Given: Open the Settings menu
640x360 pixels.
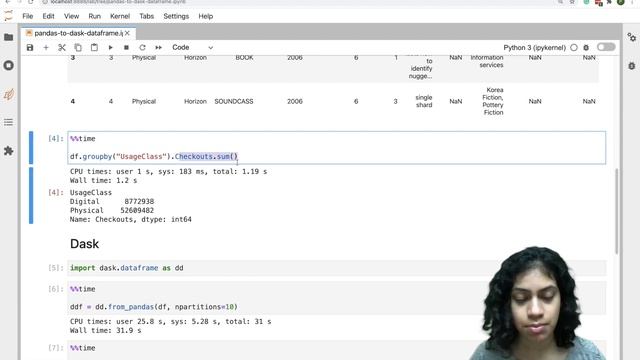Looking at the screenshot, I should coord(176,16).
